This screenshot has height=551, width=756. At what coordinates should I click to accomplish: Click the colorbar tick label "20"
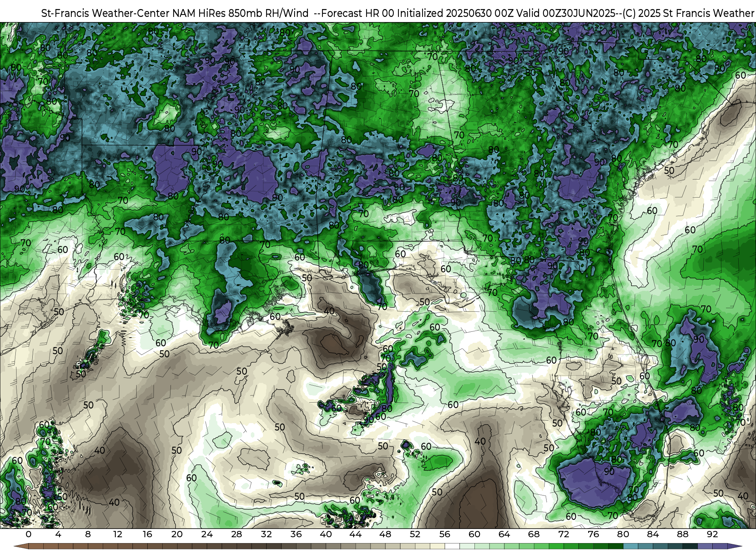tap(177, 534)
